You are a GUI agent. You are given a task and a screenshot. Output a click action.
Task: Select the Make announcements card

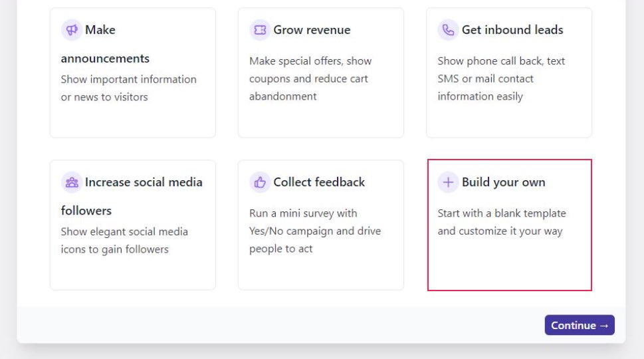(x=133, y=72)
